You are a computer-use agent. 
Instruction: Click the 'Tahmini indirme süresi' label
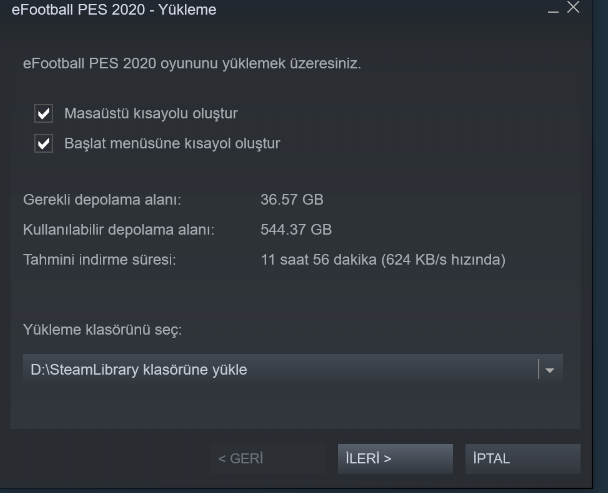[99, 259]
